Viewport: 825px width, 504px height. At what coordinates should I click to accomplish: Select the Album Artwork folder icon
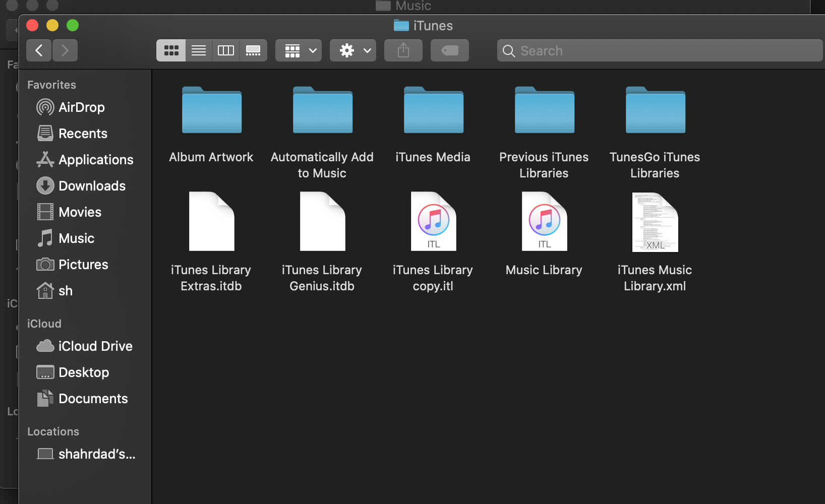pyautogui.click(x=212, y=110)
